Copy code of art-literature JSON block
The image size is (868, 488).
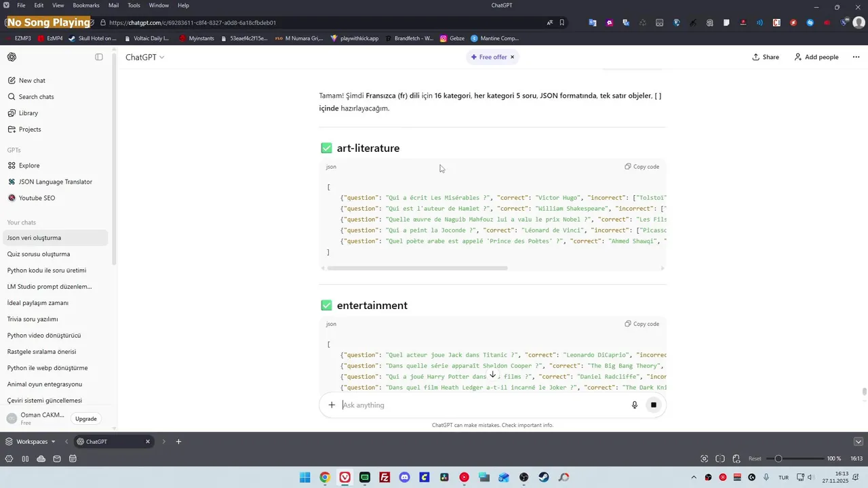[x=642, y=167]
